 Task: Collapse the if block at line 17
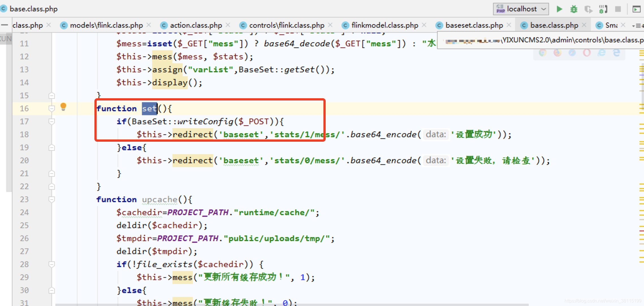click(52, 121)
